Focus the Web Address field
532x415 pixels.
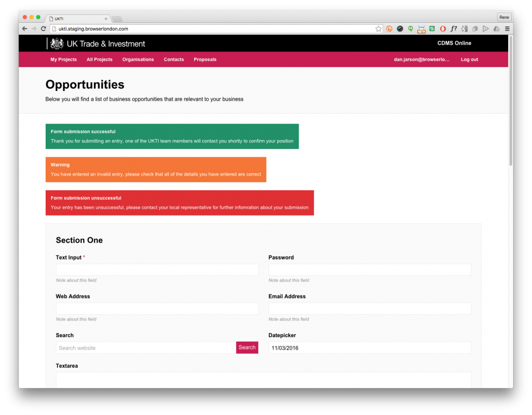(x=157, y=309)
